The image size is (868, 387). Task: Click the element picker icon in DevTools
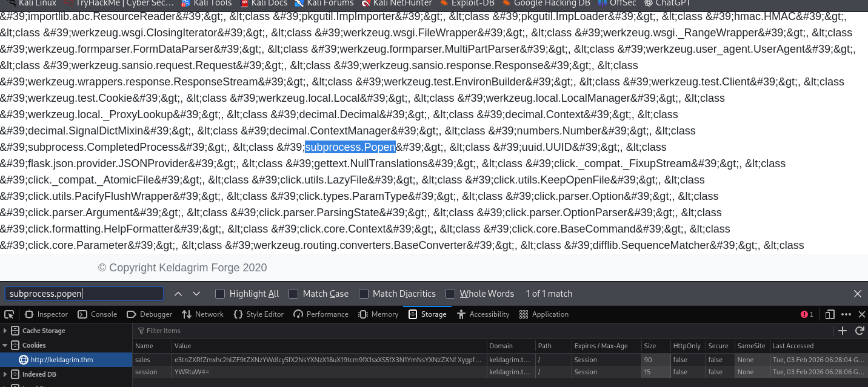pos(9,314)
